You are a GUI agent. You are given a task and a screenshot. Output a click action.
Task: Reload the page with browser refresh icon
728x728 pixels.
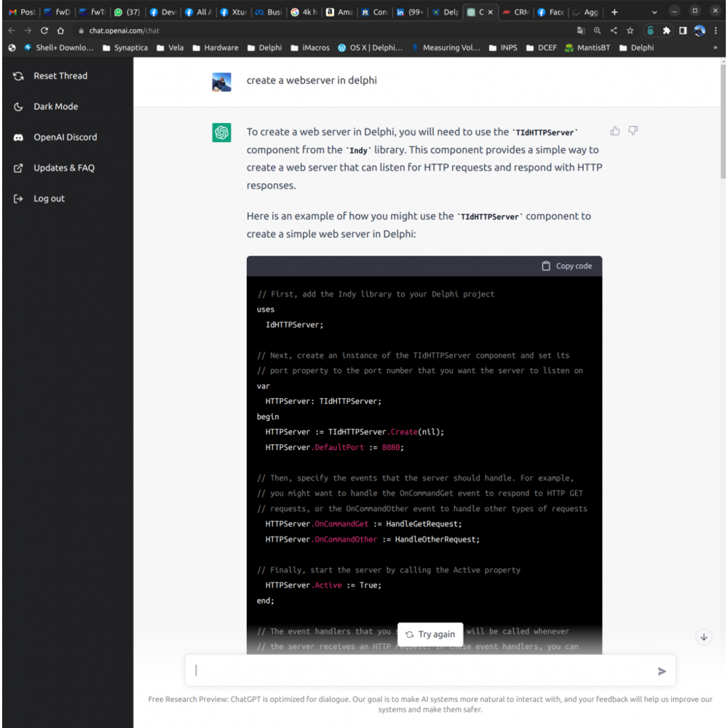click(x=44, y=31)
